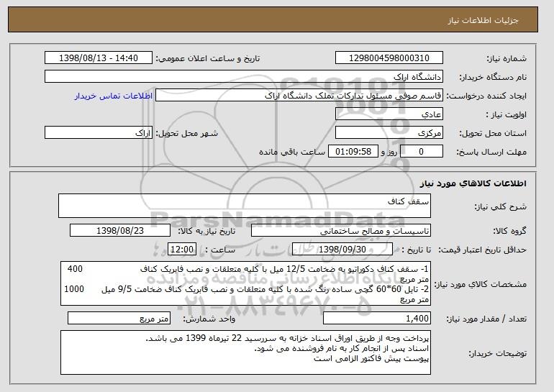Viewport: 554px width, 392px height.
Task: Click the general description box سقف کناف
Action: click(x=245, y=206)
